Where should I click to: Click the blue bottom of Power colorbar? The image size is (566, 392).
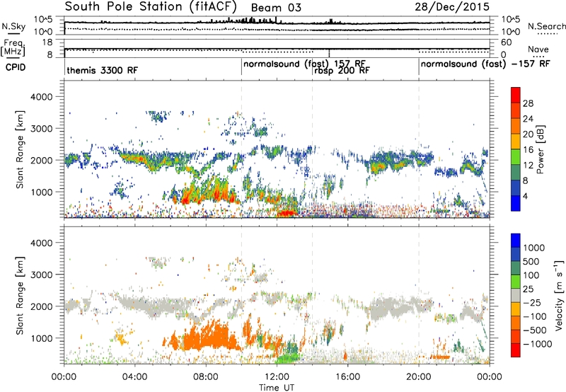click(x=516, y=203)
